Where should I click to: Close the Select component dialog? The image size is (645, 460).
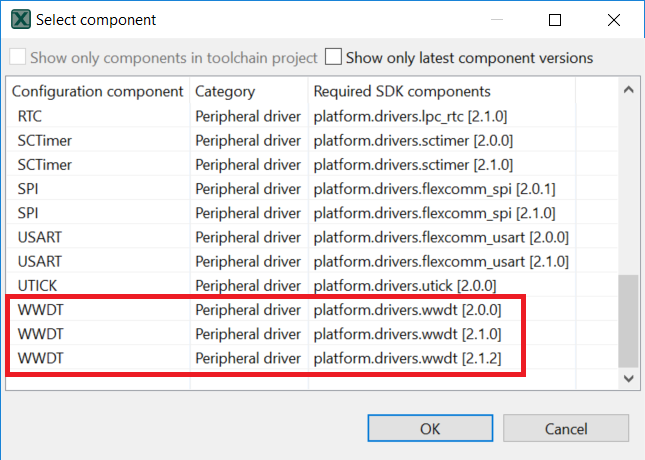coord(612,19)
